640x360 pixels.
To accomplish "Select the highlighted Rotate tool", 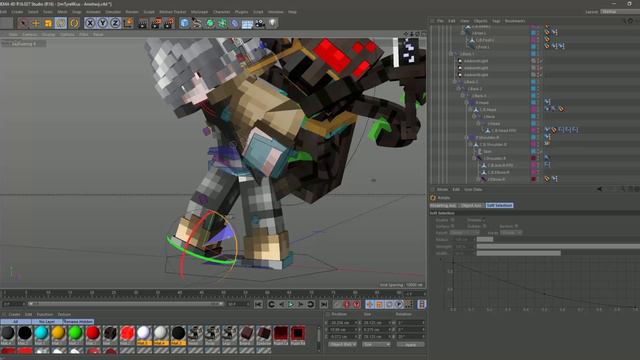I will coord(61,23).
